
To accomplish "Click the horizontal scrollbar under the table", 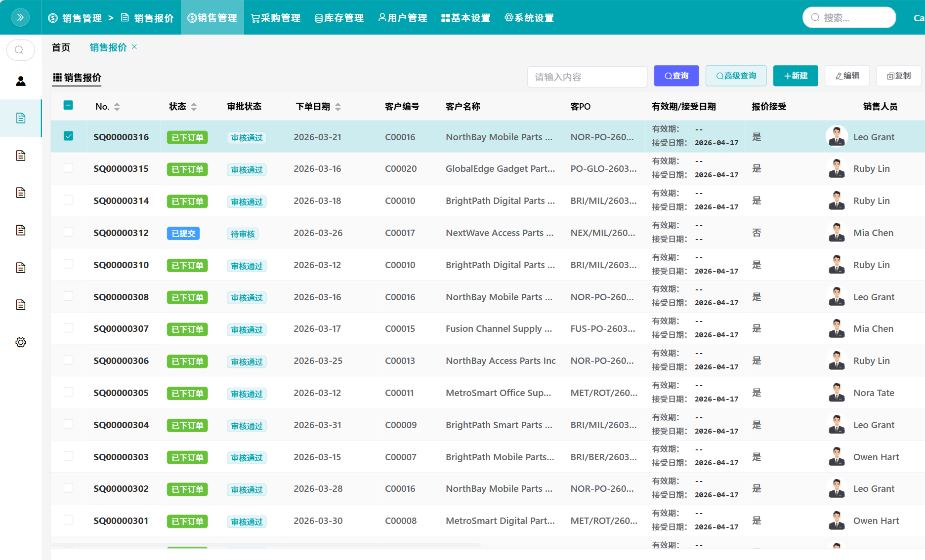I will click(x=266, y=545).
